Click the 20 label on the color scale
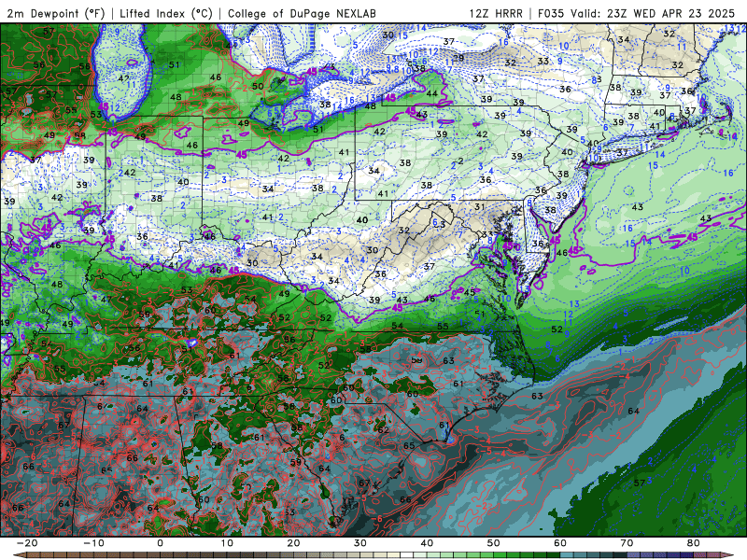Screen dimensions: 747x560 pos(293,543)
